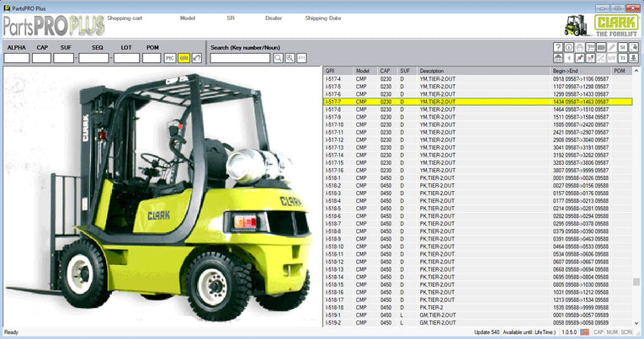Click the undo arrow beside QRI button
This screenshot has height=339, width=644.
[197, 58]
